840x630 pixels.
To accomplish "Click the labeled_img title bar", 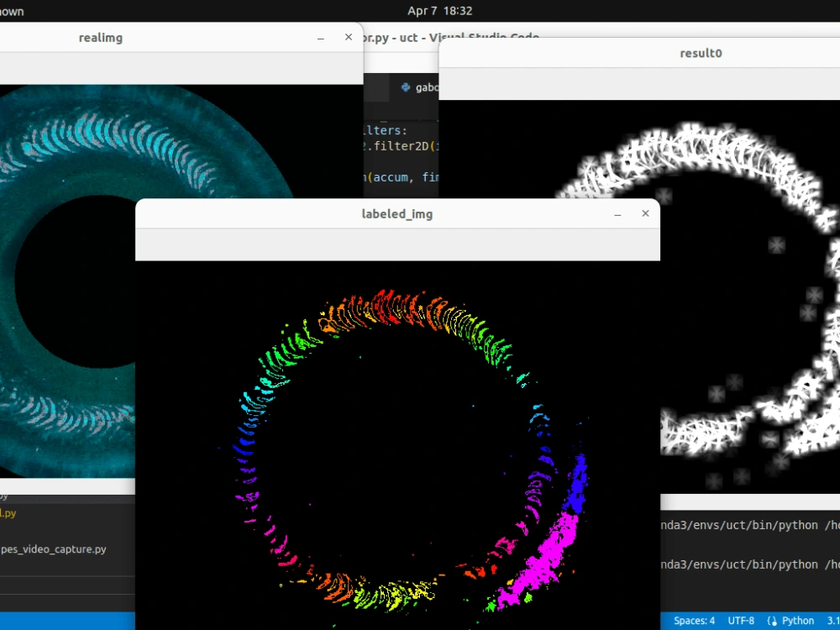I will (x=397, y=213).
